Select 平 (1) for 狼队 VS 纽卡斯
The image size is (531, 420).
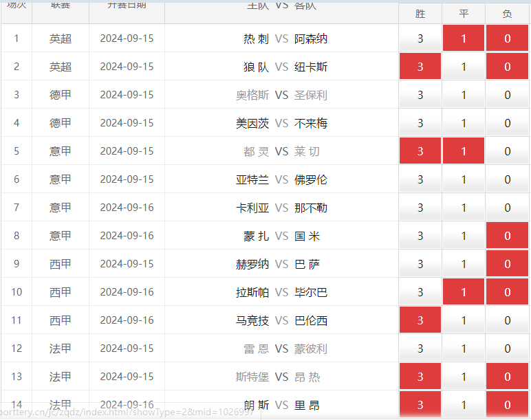pos(464,66)
